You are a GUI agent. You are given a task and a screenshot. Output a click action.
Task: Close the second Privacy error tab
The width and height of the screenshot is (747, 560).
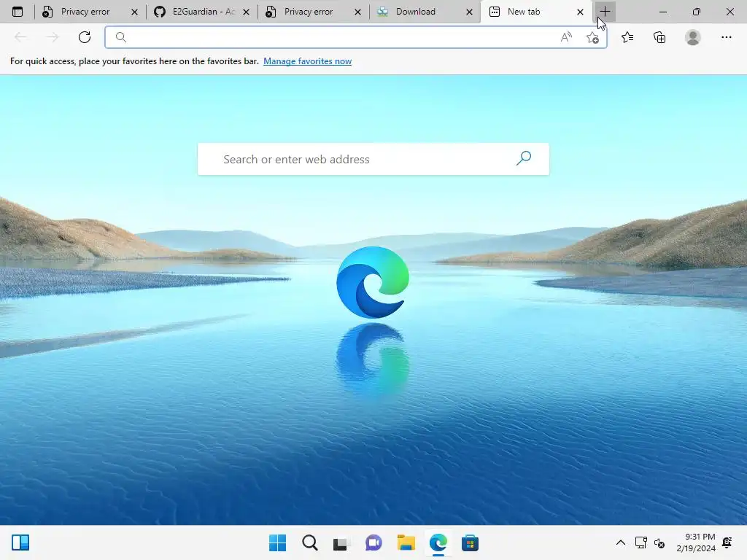(x=357, y=12)
